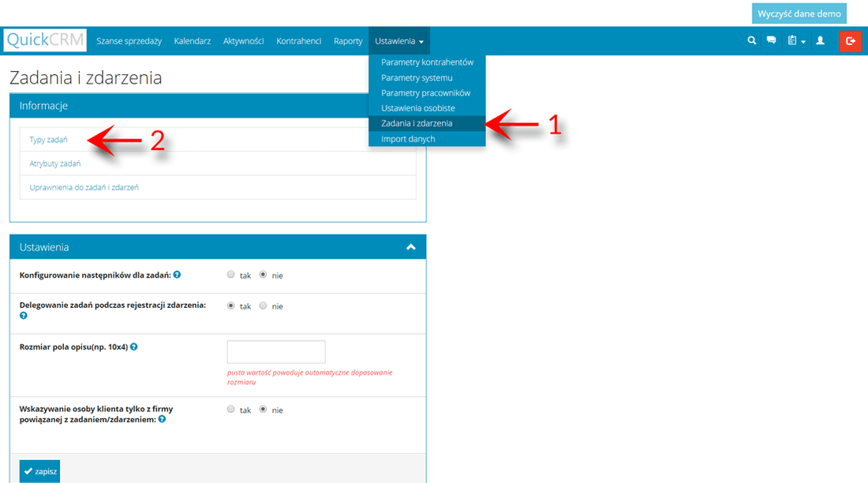Select tak for Konfigurowanie następników dla zadań
The height and width of the screenshot is (483, 868).
pyautogui.click(x=230, y=275)
